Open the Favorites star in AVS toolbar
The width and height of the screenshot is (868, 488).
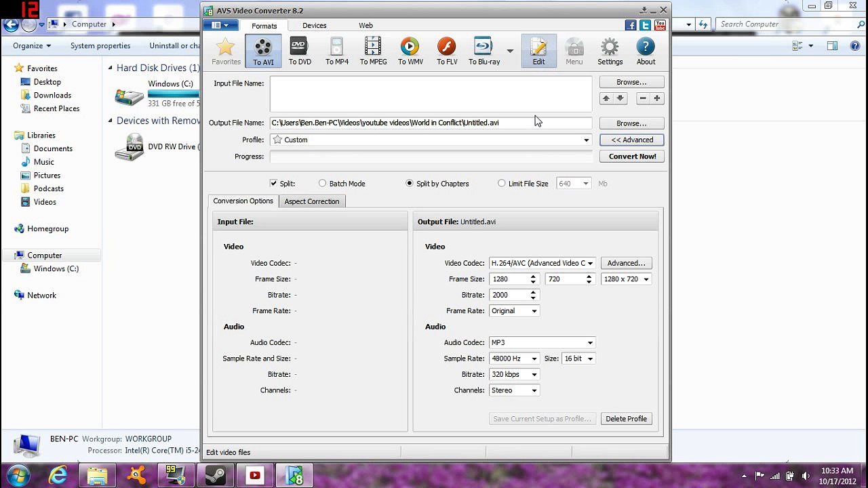226,52
